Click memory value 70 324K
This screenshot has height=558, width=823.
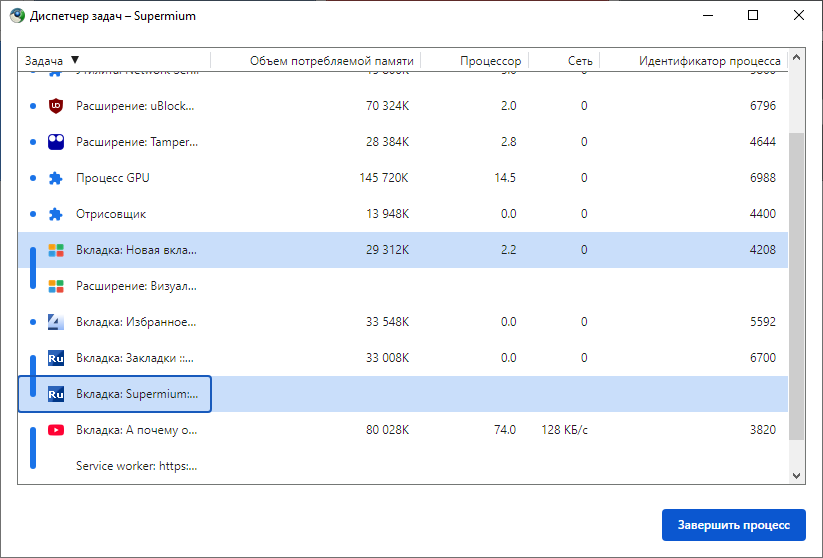pyautogui.click(x=387, y=106)
